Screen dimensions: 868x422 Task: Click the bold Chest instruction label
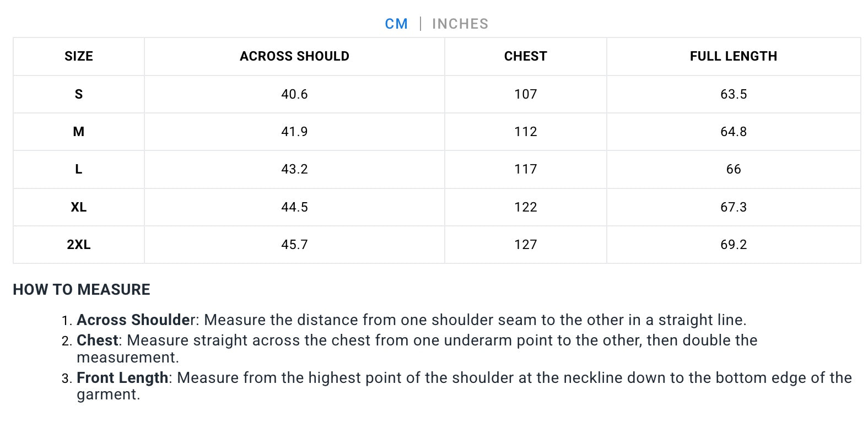coord(98,340)
